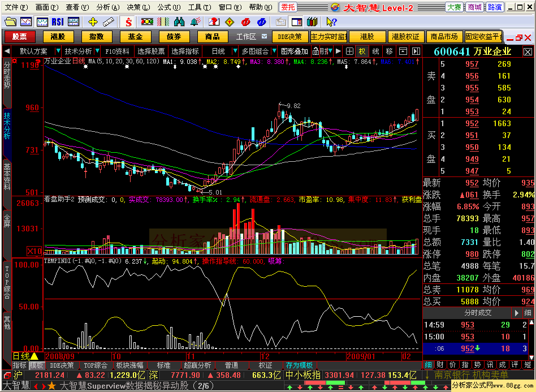
Task: Click the red round phi icon
Action: tap(245, 22)
